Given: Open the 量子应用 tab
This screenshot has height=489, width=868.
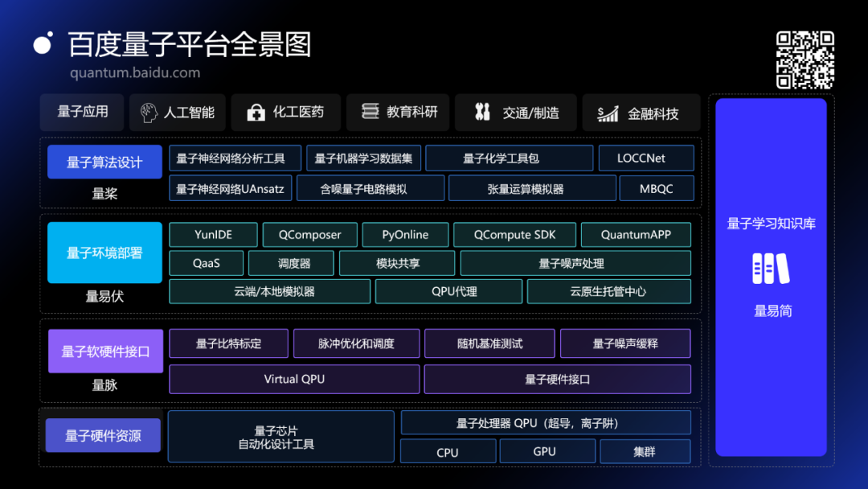Looking at the screenshot, I should [x=82, y=112].
